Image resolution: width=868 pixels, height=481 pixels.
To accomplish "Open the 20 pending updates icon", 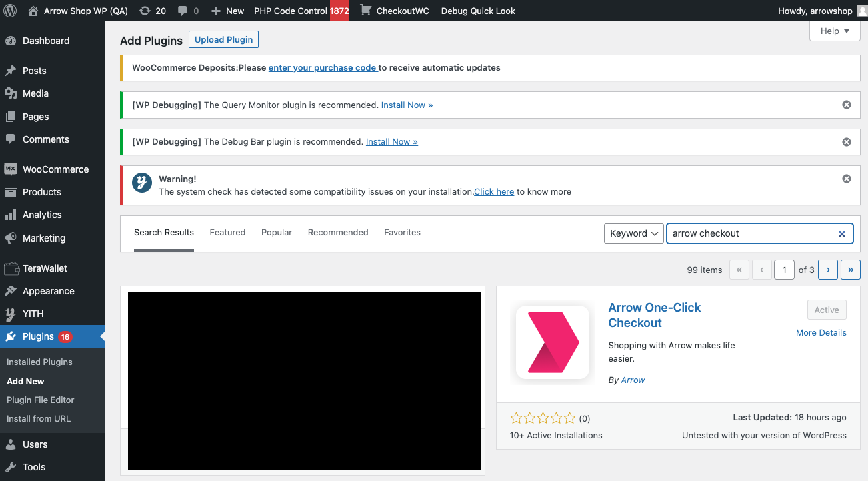I will click(153, 11).
